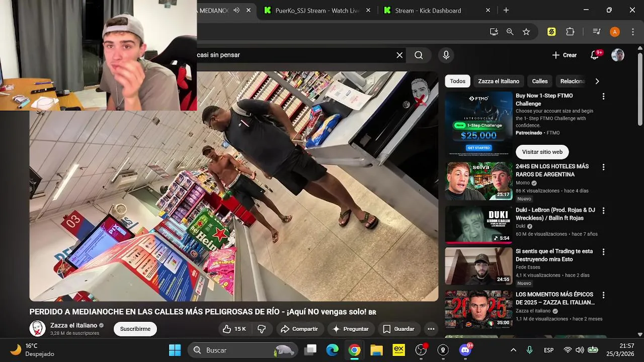The height and width of the screenshot is (362, 644).
Task: Open the ESP language selector
Action: (548, 350)
